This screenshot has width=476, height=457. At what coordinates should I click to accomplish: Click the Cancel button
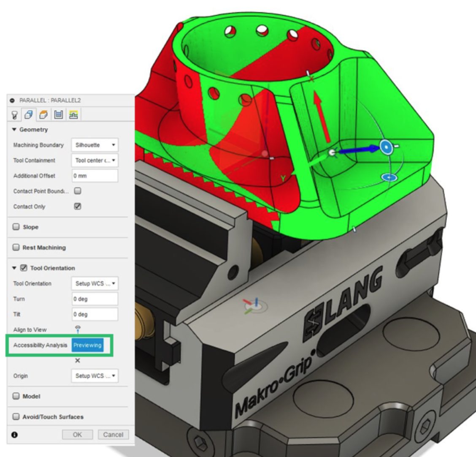(x=113, y=435)
